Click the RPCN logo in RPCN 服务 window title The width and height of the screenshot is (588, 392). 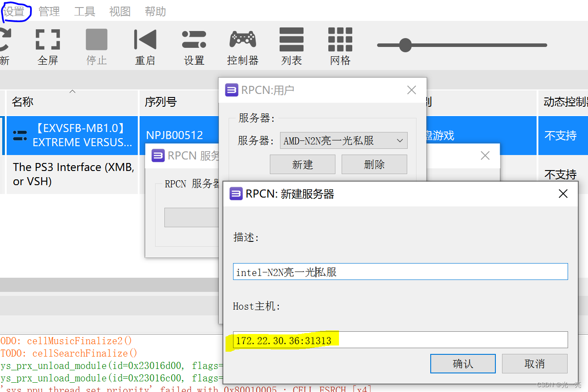(158, 155)
